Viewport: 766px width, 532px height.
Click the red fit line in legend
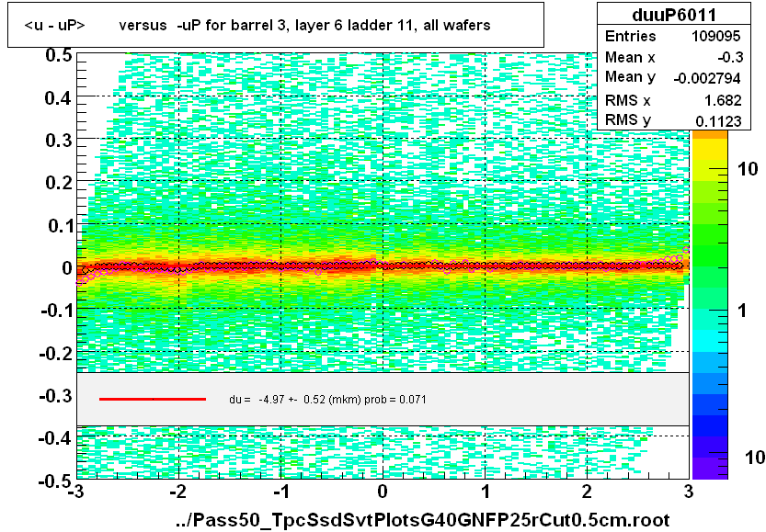coord(153,400)
